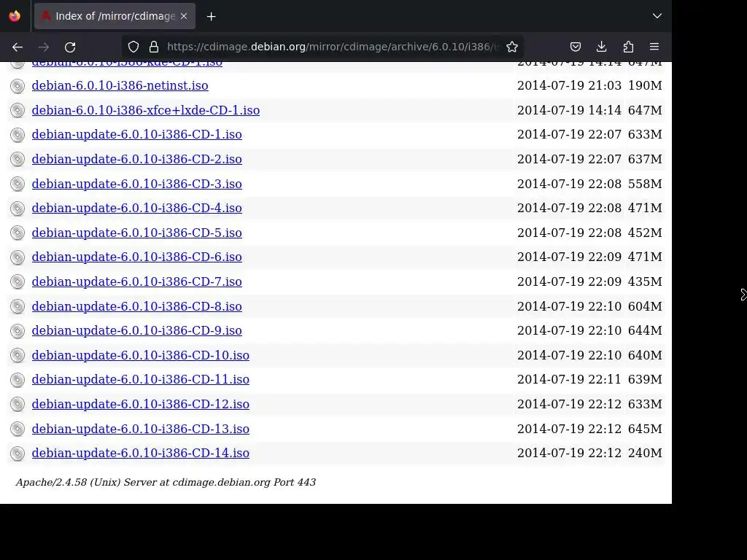This screenshot has height=560, width=747.
Task: Show site security padlock info
Action: (x=153, y=47)
